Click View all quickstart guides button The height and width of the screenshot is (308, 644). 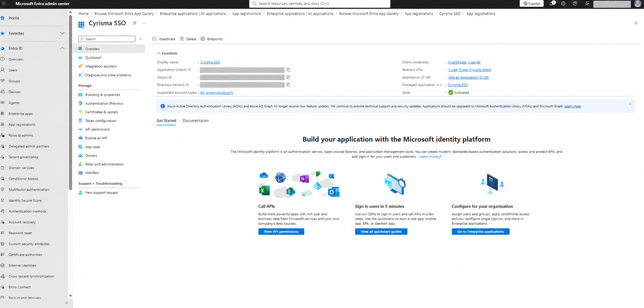click(381, 232)
